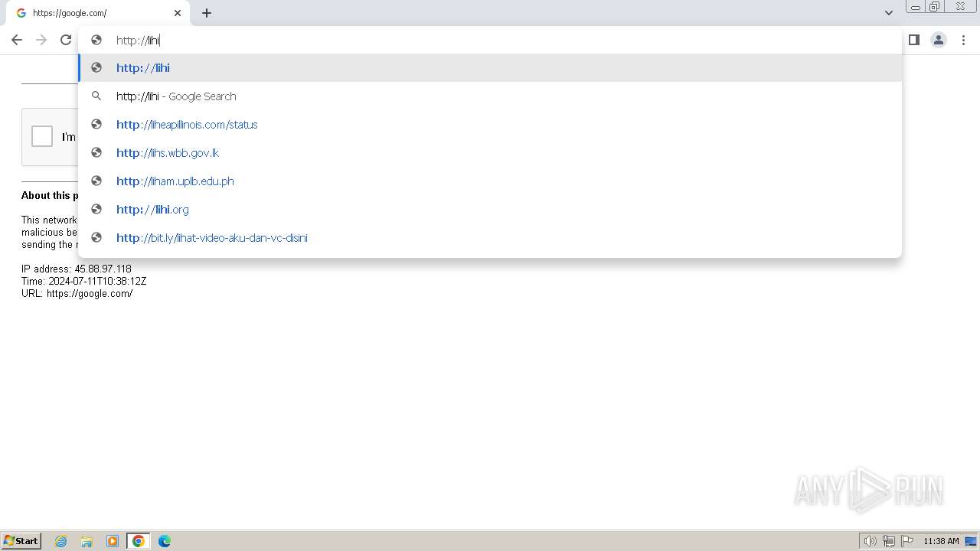Select the https://google.com/ tab

click(100, 13)
